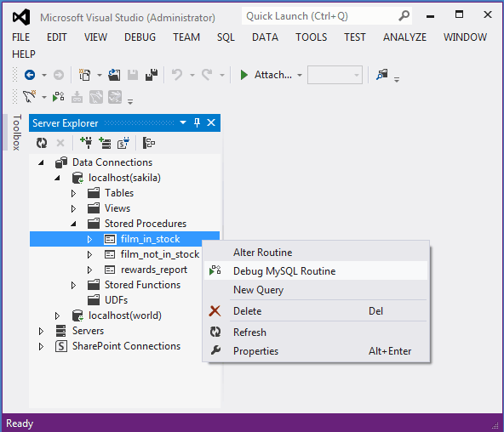504x432 pixels.
Task: Open the New Project dropdown arrow
Action: coord(100,75)
